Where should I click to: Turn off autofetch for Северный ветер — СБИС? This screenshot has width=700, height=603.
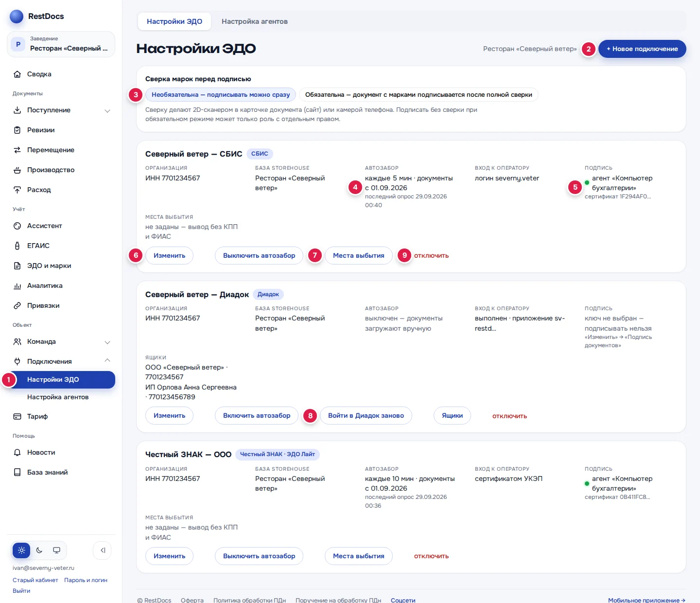pyautogui.click(x=259, y=256)
